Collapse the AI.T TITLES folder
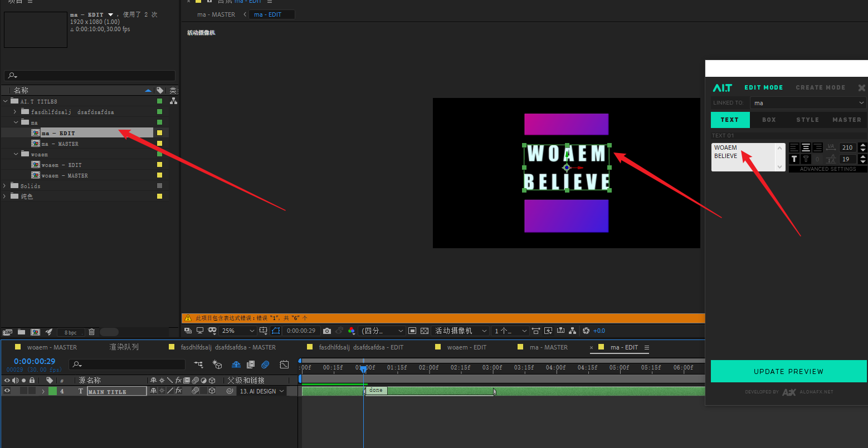Image resolution: width=868 pixels, height=448 pixels. pyautogui.click(x=6, y=101)
